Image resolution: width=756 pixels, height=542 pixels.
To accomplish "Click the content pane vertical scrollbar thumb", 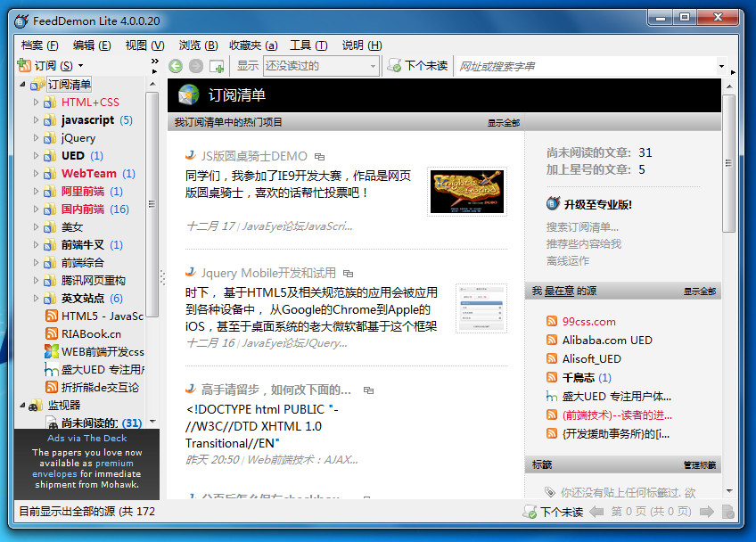I will click(x=728, y=163).
